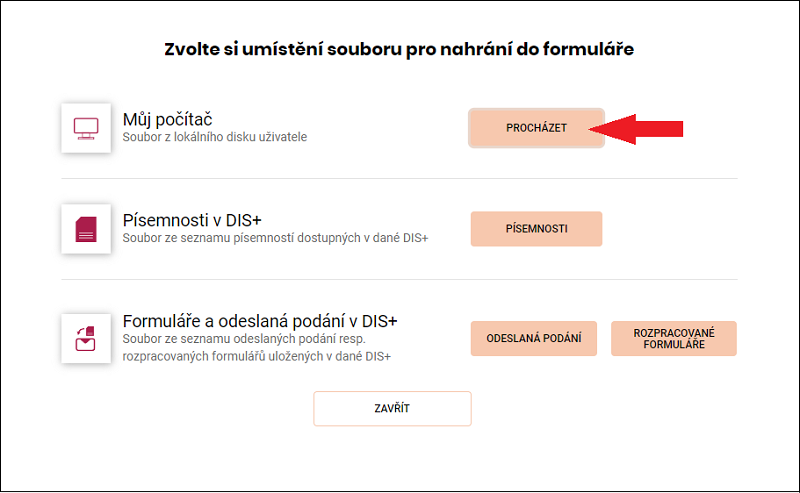This screenshot has width=800, height=493.
Task: Browse local files with the PROCHÁZET button
Action: 536,128
